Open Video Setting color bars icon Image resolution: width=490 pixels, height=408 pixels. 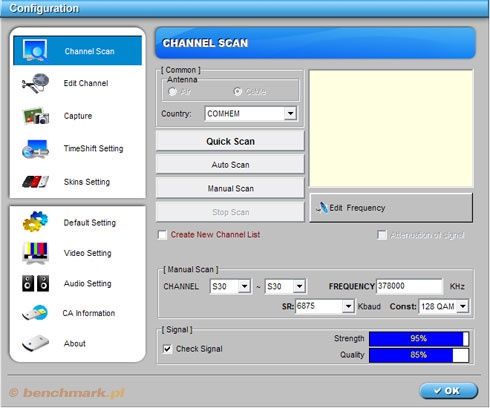click(x=35, y=253)
